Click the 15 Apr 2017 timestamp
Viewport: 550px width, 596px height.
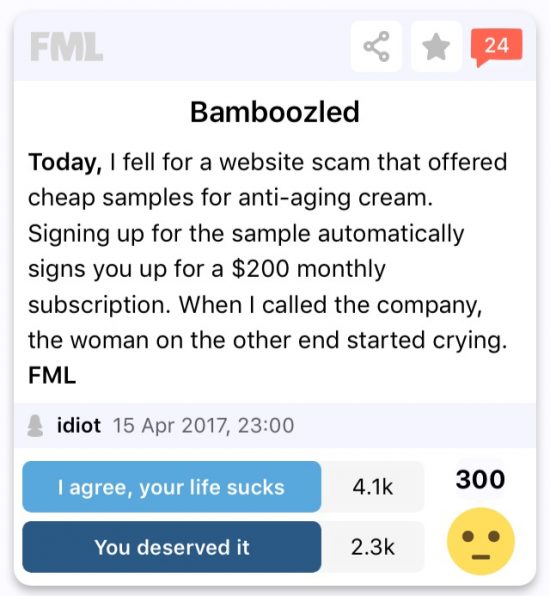[203, 425]
